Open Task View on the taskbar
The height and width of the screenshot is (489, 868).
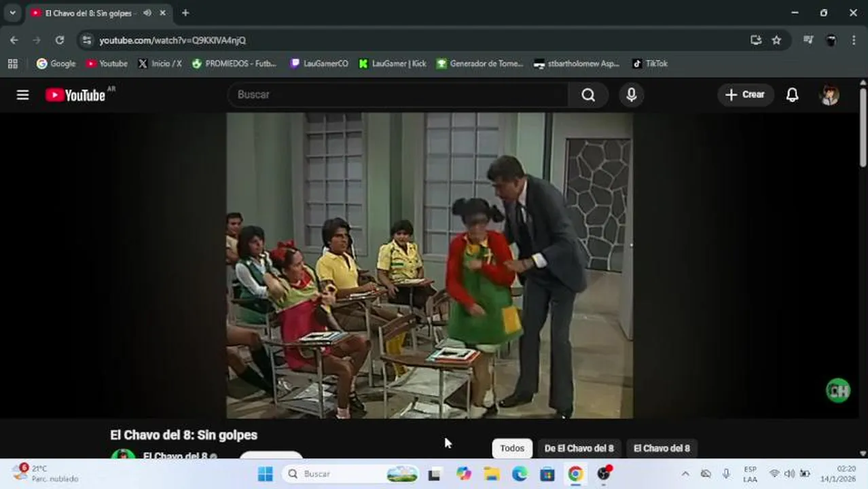[434, 474]
